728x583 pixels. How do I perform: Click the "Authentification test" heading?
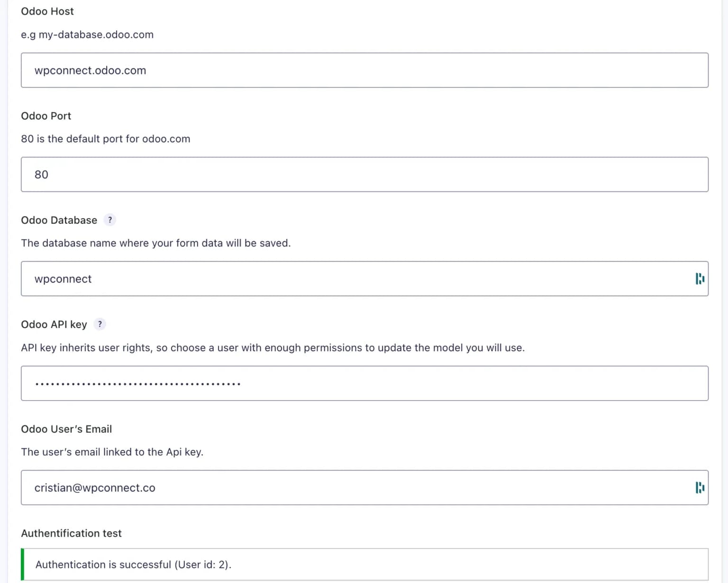(71, 533)
